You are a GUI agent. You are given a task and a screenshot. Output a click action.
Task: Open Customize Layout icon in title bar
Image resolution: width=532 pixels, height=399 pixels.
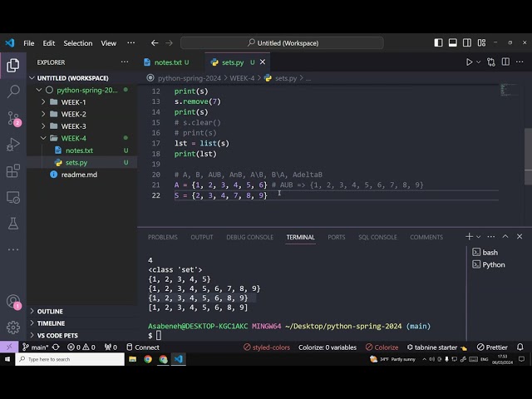481,42
